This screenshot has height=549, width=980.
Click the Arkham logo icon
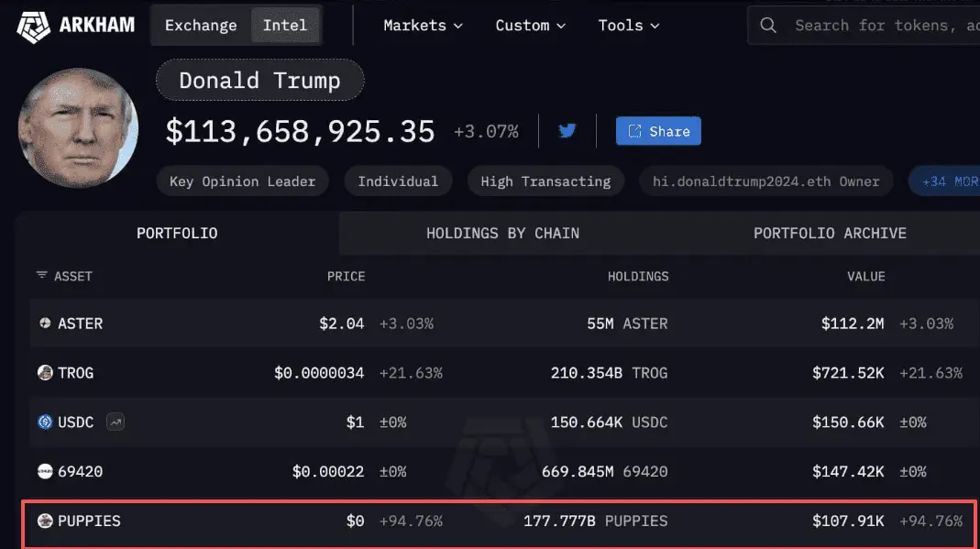33,27
